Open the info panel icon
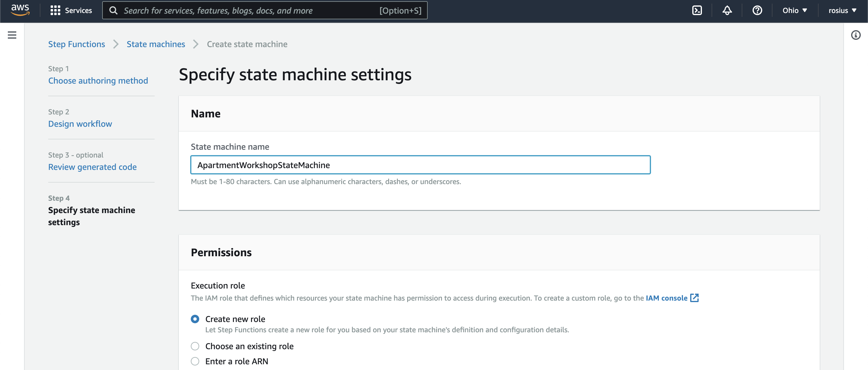Screen dimensions: 868x370 click(x=856, y=35)
